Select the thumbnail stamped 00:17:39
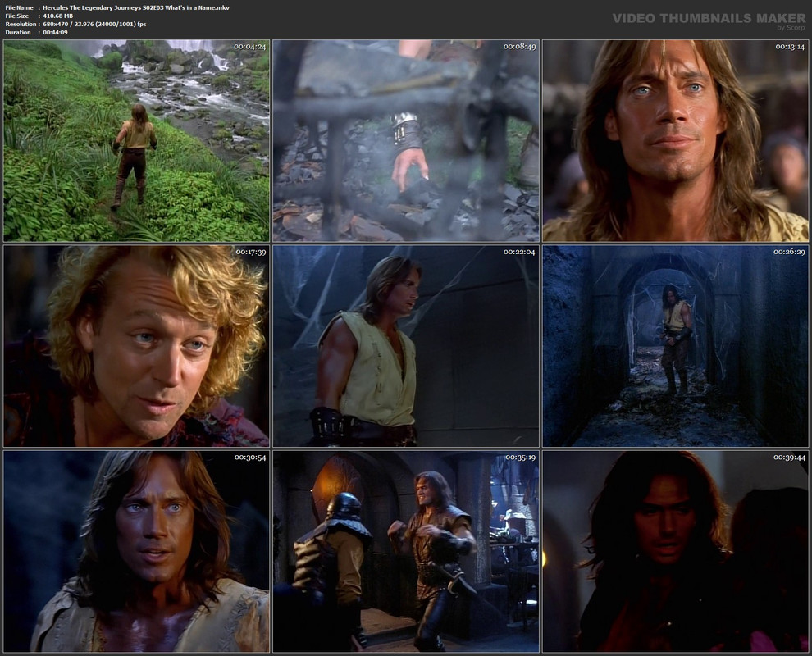This screenshot has width=812, height=656. point(136,346)
